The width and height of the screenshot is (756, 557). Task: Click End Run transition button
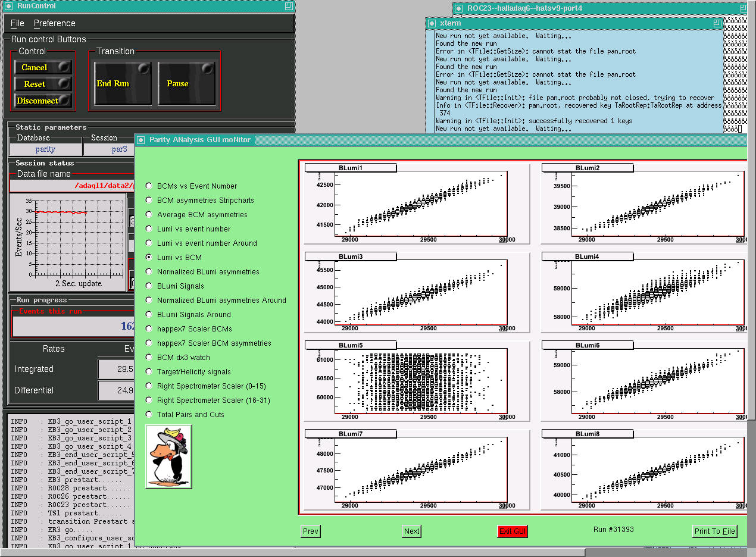click(123, 83)
